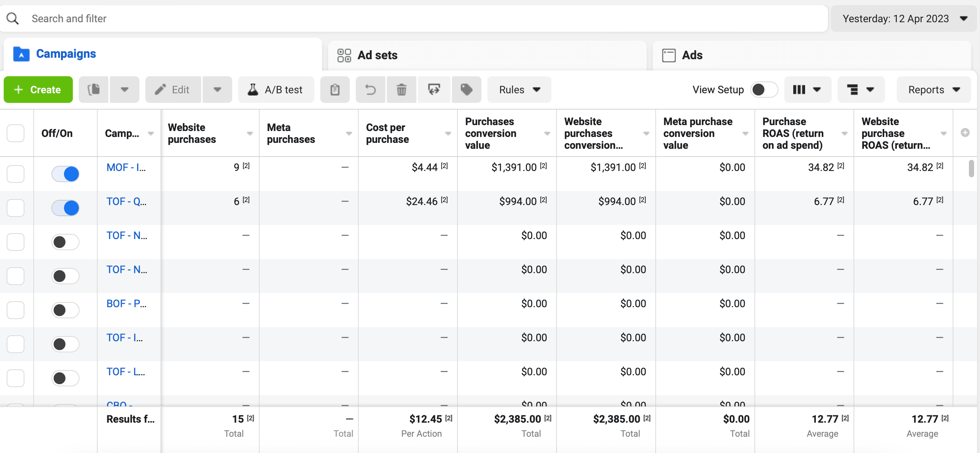Viewport: 980px width, 453px height.
Task: Open the columns layout icon menu
Action: point(807,90)
